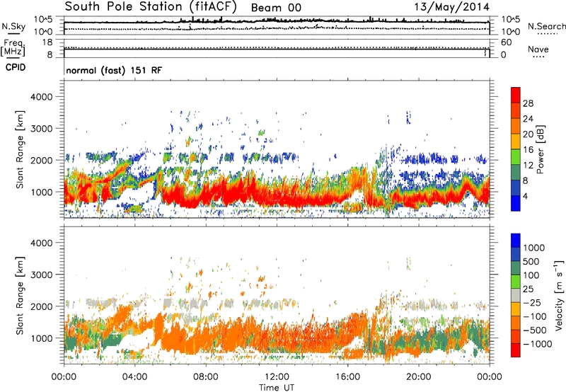Click the date "13/May/2014"
The image size is (566, 392).
point(451,7)
